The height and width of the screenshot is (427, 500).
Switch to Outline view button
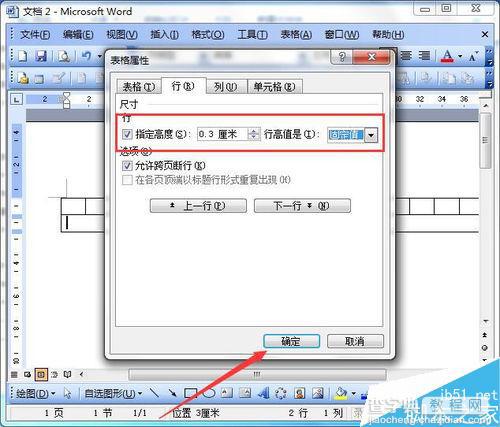(x=55, y=375)
